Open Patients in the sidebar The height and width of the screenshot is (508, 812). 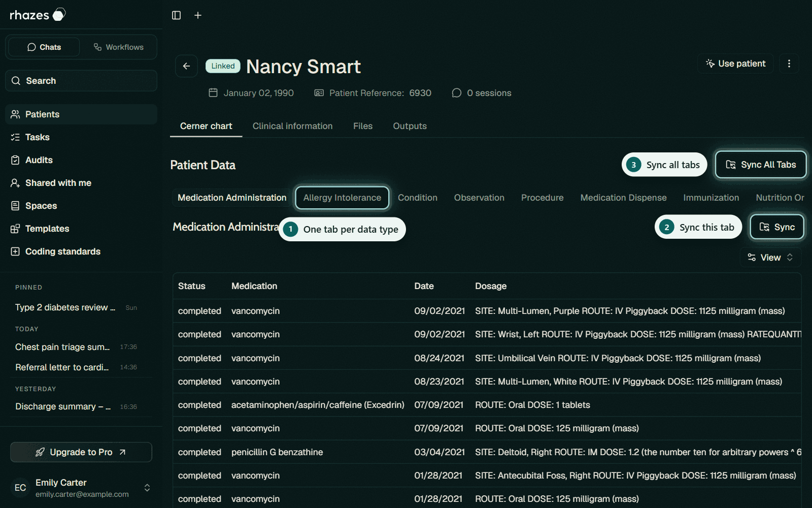coord(81,114)
